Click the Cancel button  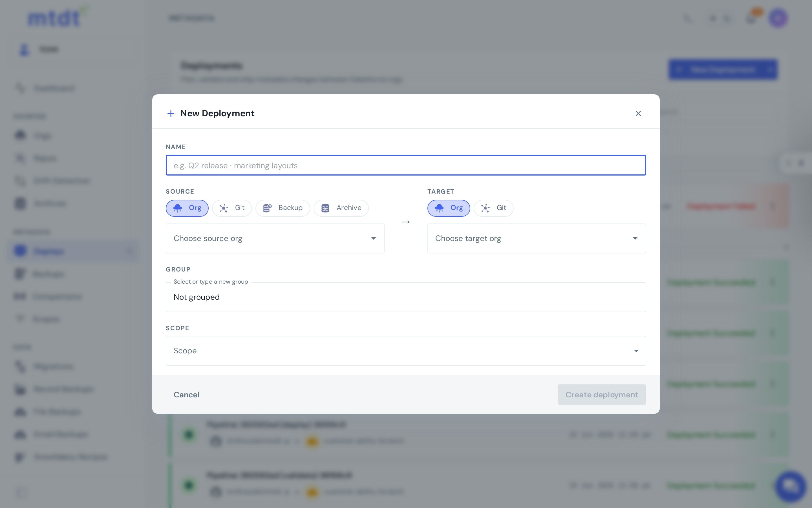[x=186, y=395]
